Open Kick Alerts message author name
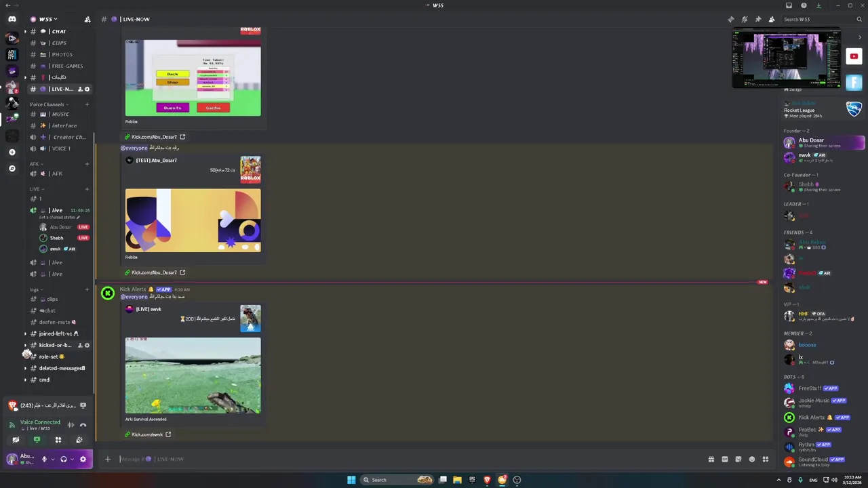 [x=133, y=289]
